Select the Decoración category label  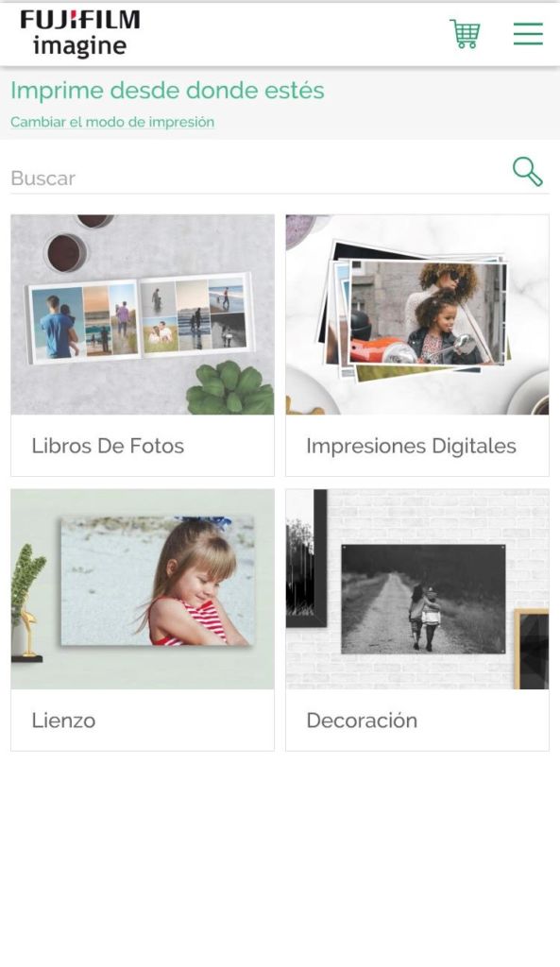362,721
